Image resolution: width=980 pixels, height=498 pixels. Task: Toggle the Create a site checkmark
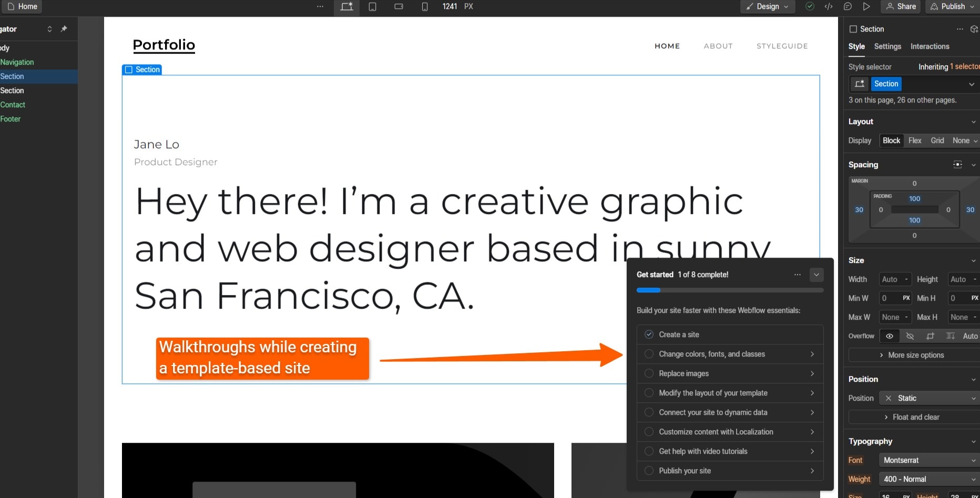point(649,334)
